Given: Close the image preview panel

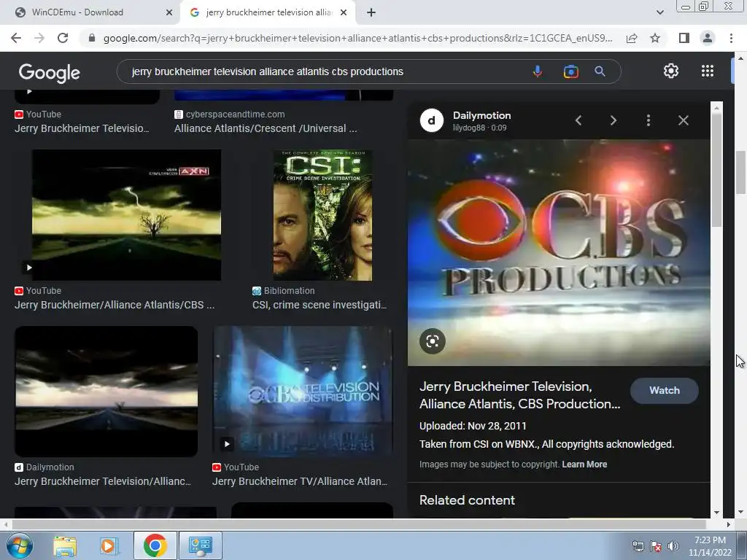Looking at the screenshot, I should pos(683,120).
